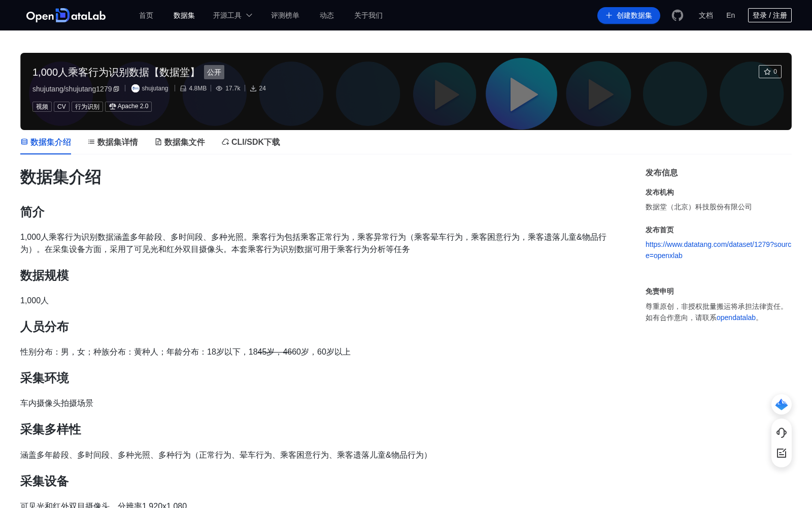Expand the 开源工具 dropdown
The width and height of the screenshot is (812, 508).
click(232, 15)
